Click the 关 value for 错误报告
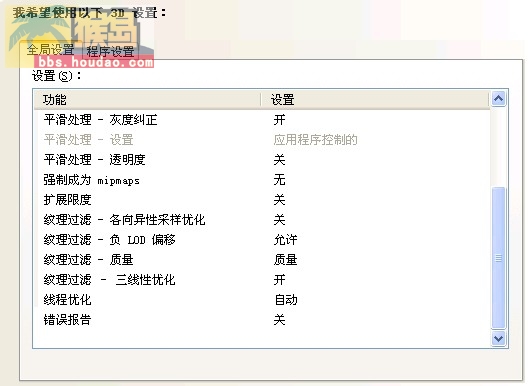 280,320
